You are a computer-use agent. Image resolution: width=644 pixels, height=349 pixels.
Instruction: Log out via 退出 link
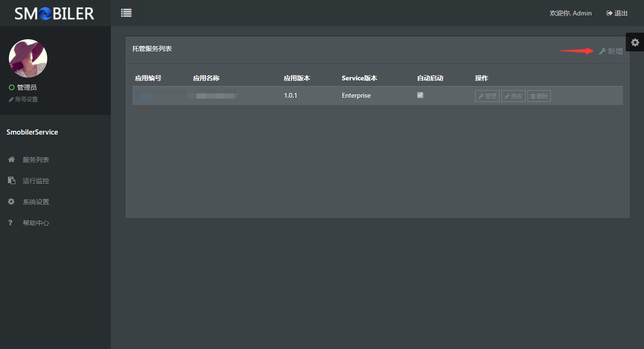coord(617,13)
